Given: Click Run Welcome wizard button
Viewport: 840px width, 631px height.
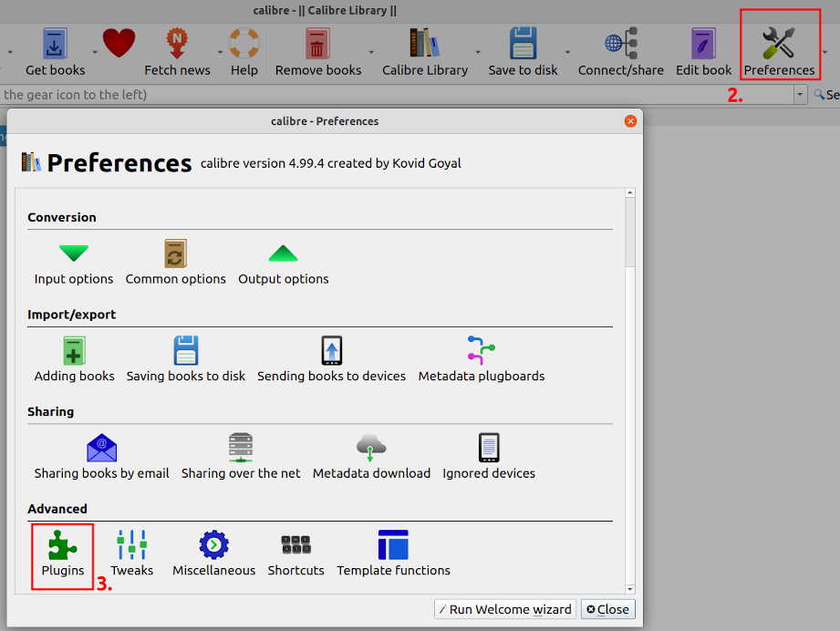Looking at the screenshot, I should click(x=505, y=610).
